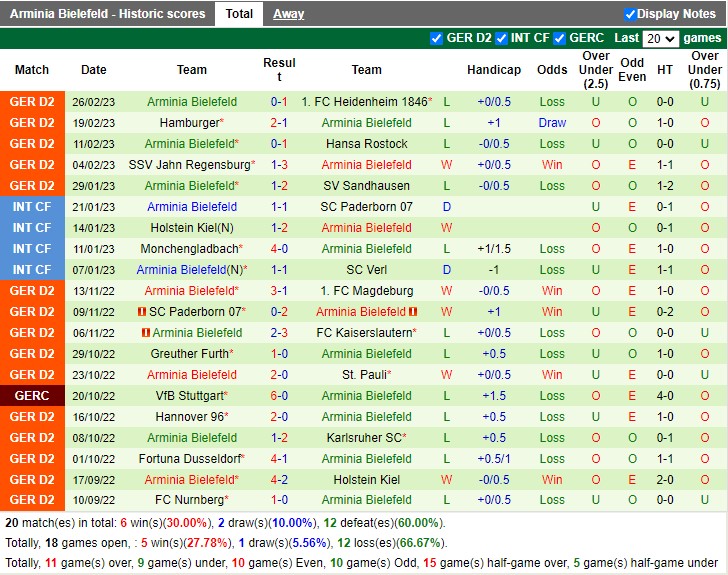Click INT CF label in the 21/01/23 row
Image resolution: width=728 pixels, height=575 pixels.
coord(32,207)
